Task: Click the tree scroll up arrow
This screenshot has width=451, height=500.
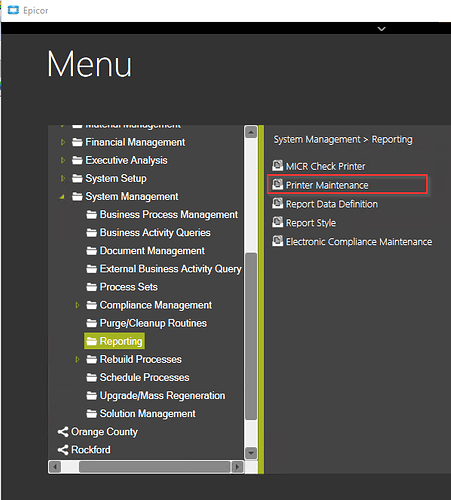Action: (251, 132)
